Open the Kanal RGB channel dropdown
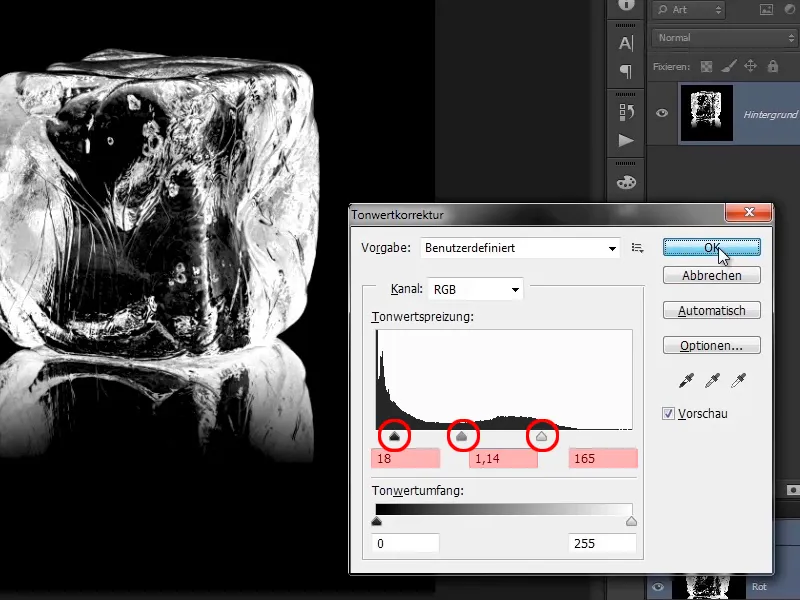Viewport: 800px width, 600px height. point(475,289)
